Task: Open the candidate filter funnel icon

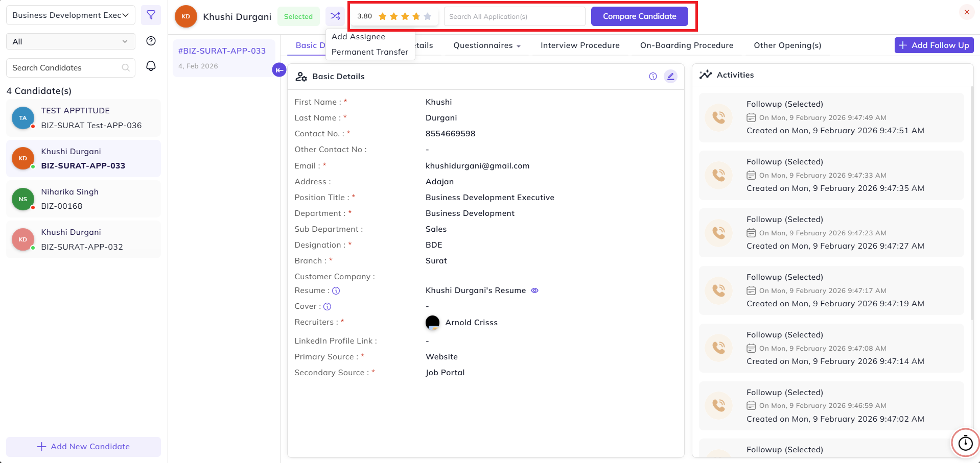Action: [x=151, y=15]
